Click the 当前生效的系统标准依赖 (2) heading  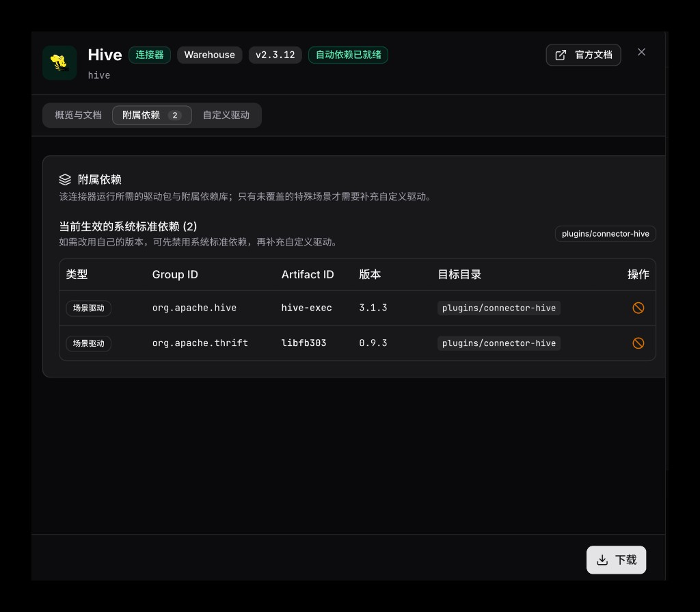(128, 226)
